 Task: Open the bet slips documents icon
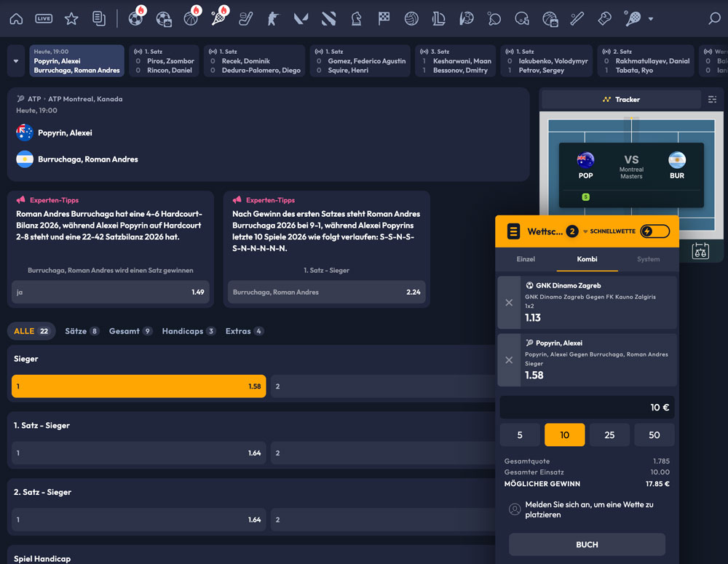coord(99,19)
